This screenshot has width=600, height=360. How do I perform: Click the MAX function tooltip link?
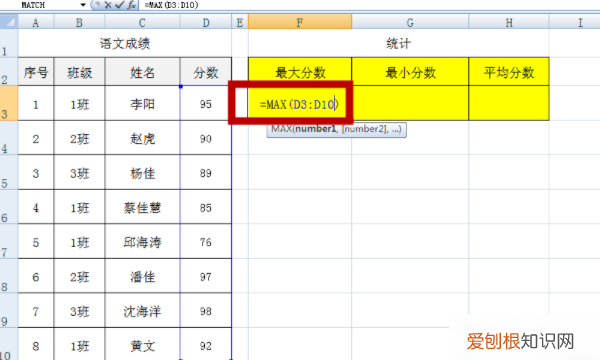(281, 129)
